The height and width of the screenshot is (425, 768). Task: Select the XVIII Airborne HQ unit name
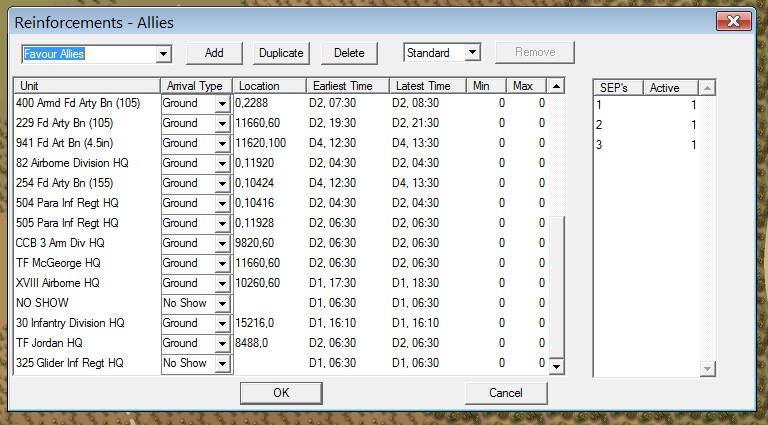[x=58, y=283]
